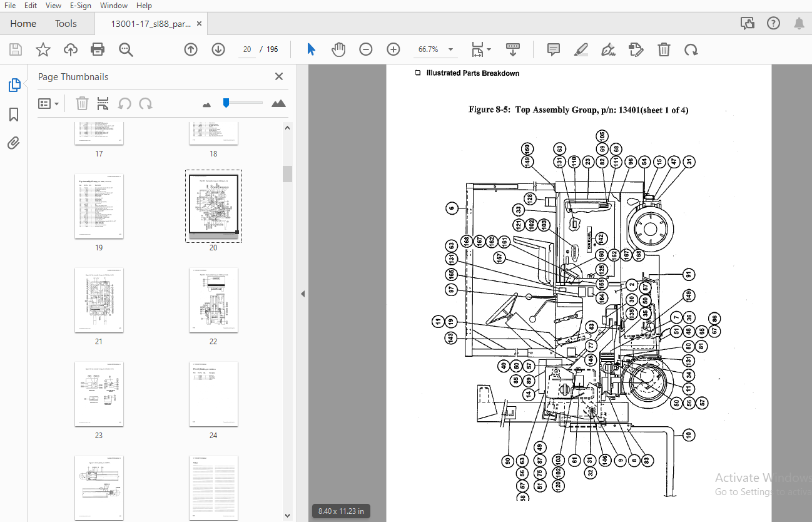Select page 22 thumbnail

pyautogui.click(x=213, y=300)
